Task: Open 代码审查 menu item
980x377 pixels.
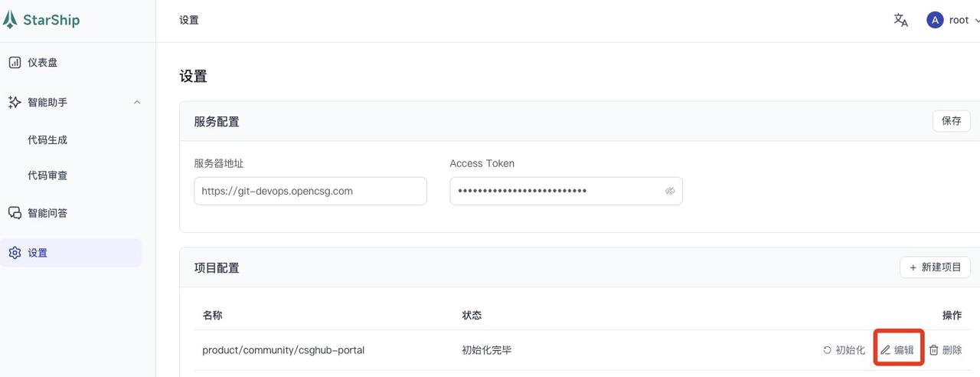Action: tap(47, 175)
